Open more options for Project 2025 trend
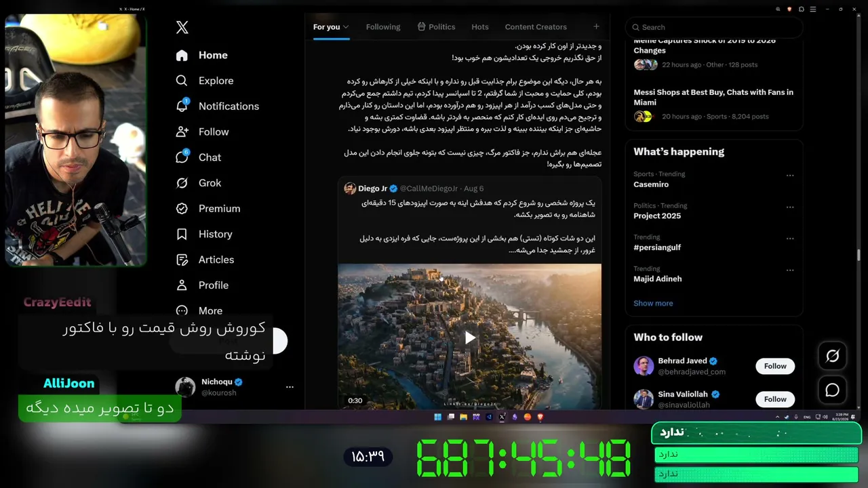Screen dimensions: 868x488 click(790, 207)
